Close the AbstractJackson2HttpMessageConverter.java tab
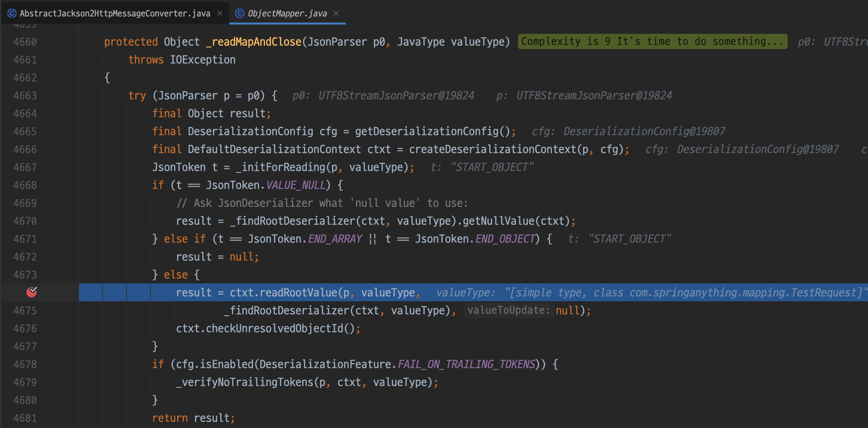This screenshot has width=868, height=428. coord(220,14)
